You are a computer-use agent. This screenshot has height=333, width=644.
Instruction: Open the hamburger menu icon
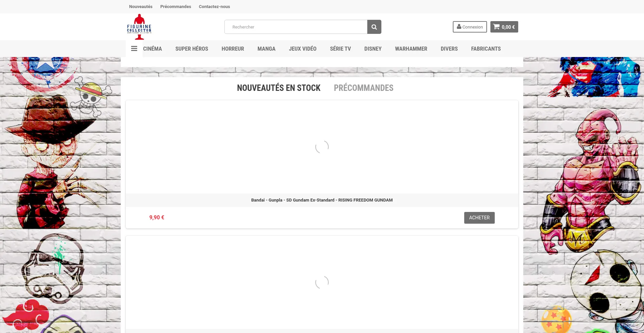[134, 49]
